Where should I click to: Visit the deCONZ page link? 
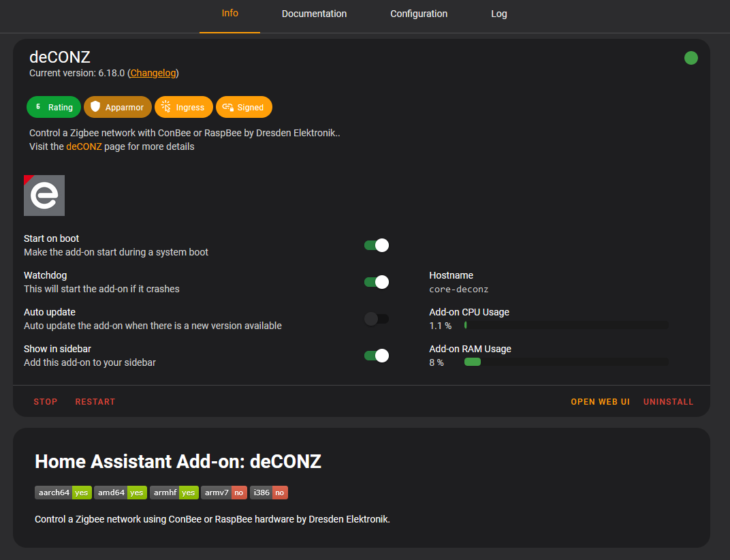point(84,146)
